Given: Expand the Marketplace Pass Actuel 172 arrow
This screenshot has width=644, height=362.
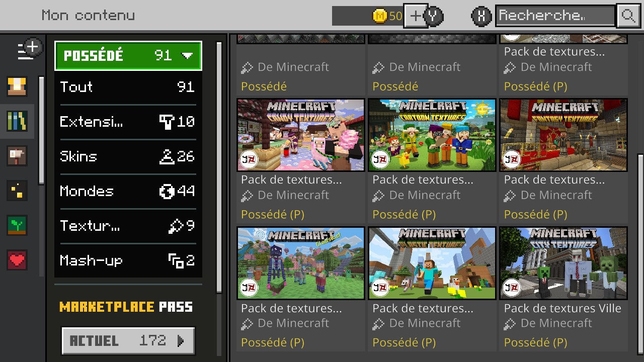Looking at the screenshot, I should 128,341.
